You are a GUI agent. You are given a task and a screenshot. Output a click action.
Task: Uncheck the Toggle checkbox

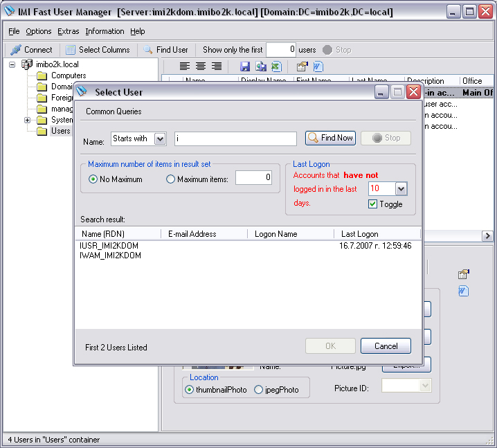click(x=372, y=204)
